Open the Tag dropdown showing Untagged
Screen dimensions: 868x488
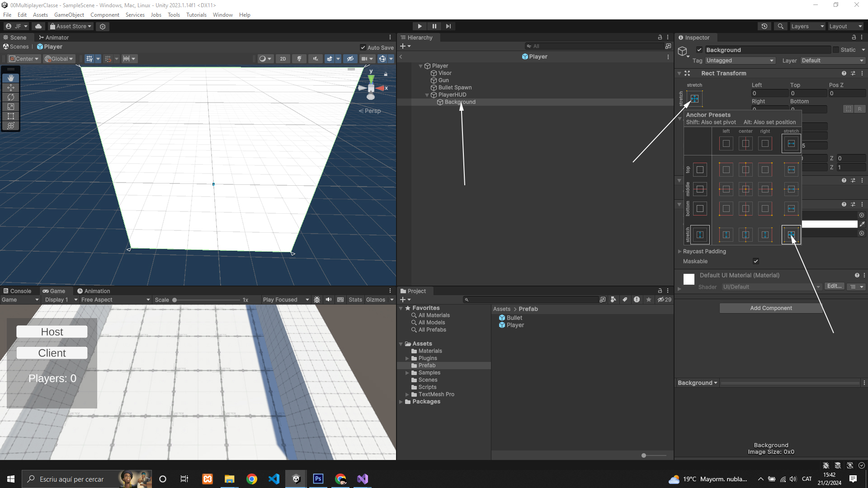tap(740, 61)
